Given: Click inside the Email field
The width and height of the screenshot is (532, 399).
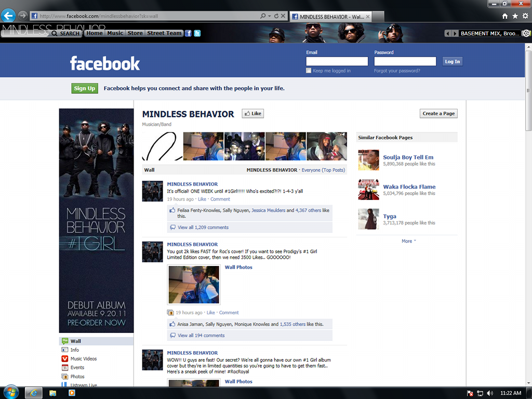Looking at the screenshot, I should (x=337, y=61).
